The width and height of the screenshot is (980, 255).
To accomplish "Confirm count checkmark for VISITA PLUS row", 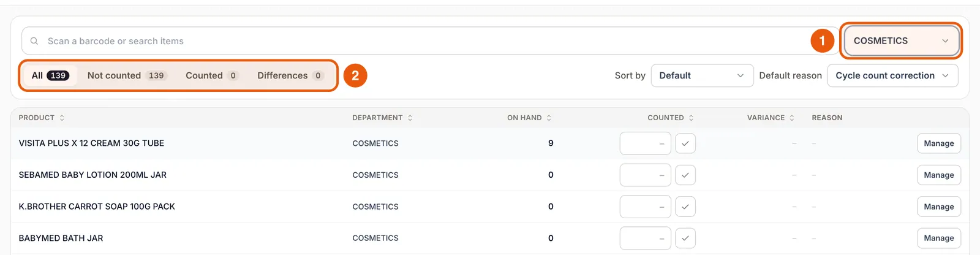I will coord(685,143).
